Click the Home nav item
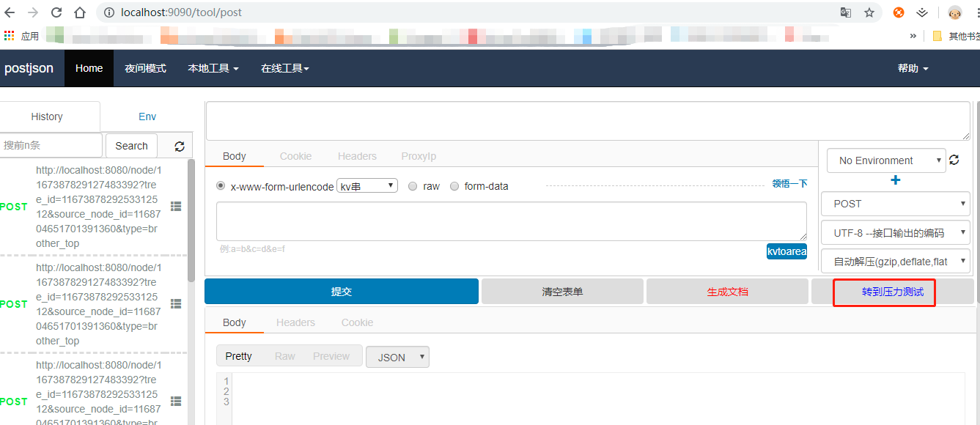 (89, 68)
